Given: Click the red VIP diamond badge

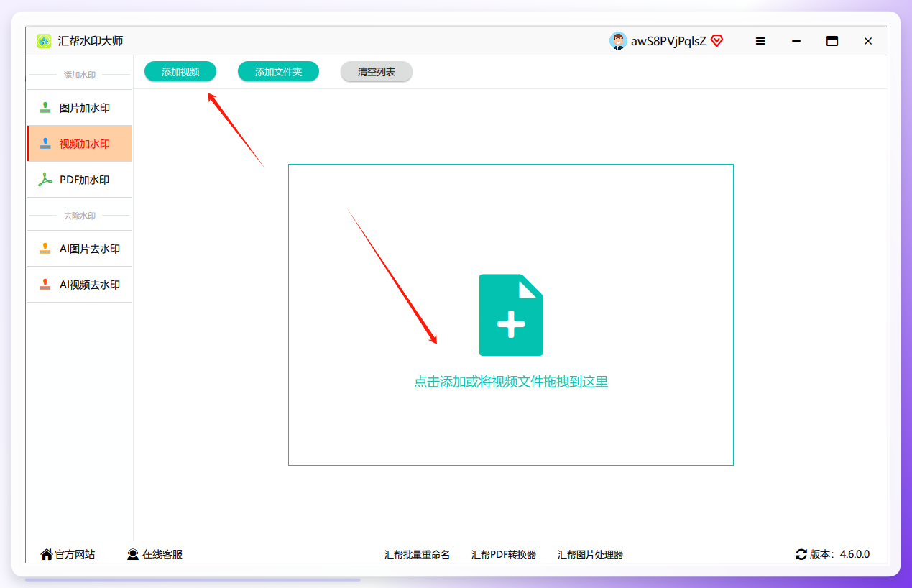Looking at the screenshot, I should tap(717, 41).
